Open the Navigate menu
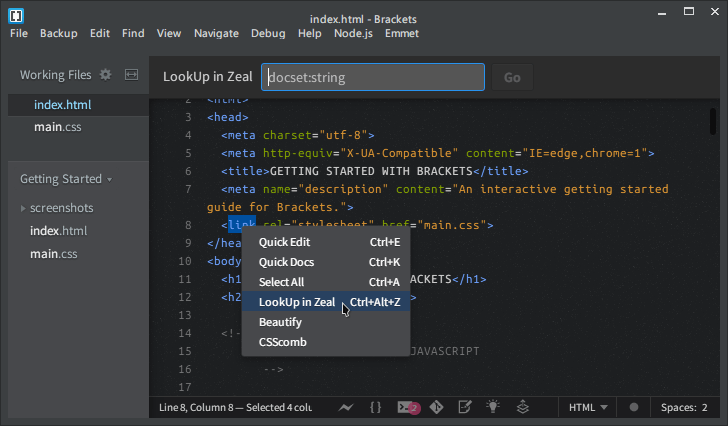 216,33
